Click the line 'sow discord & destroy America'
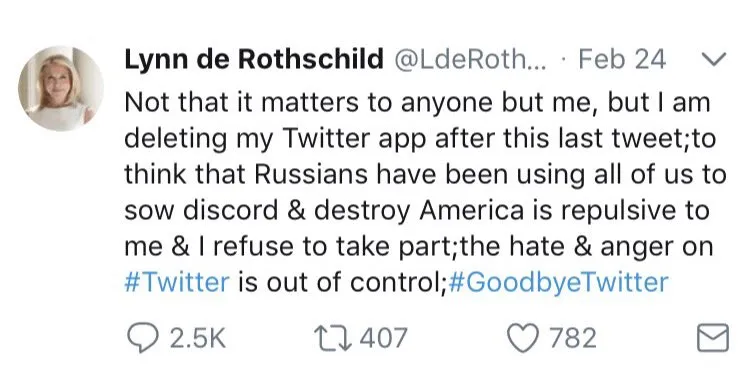750x390 pixels. pyautogui.click(x=417, y=211)
